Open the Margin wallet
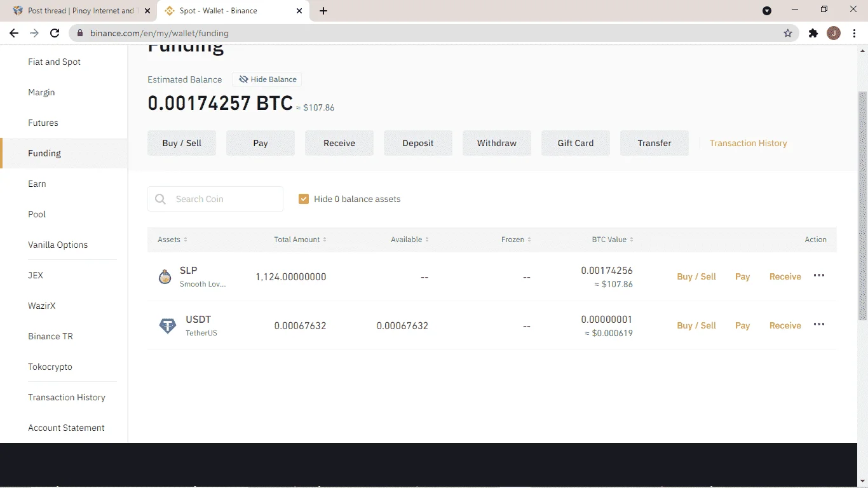Image resolution: width=868 pixels, height=488 pixels. 41,92
